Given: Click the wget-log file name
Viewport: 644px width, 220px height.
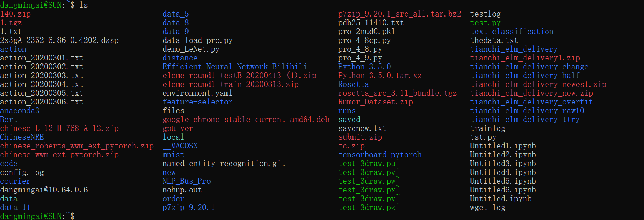Looking at the screenshot, I should point(488,208).
